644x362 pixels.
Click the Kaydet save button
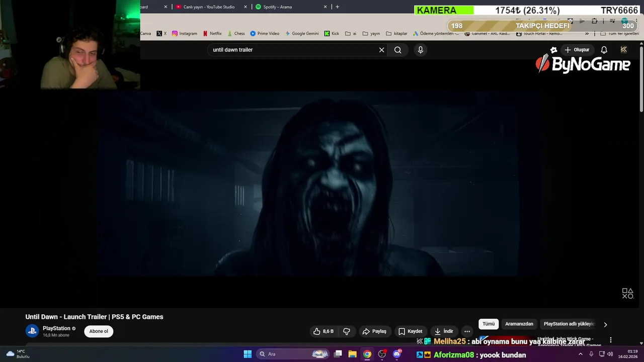click(x=410, y=331)
